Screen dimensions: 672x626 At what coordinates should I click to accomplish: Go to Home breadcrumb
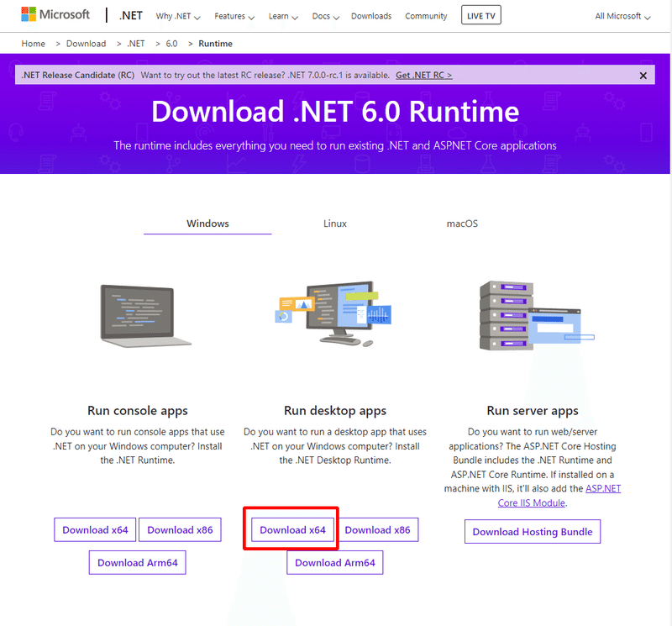point(34,44)
